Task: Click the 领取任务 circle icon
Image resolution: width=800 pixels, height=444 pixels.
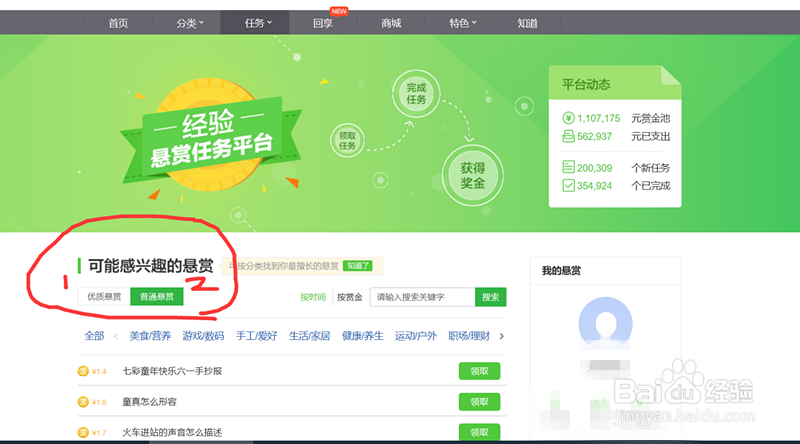Action: click(347, 140)
